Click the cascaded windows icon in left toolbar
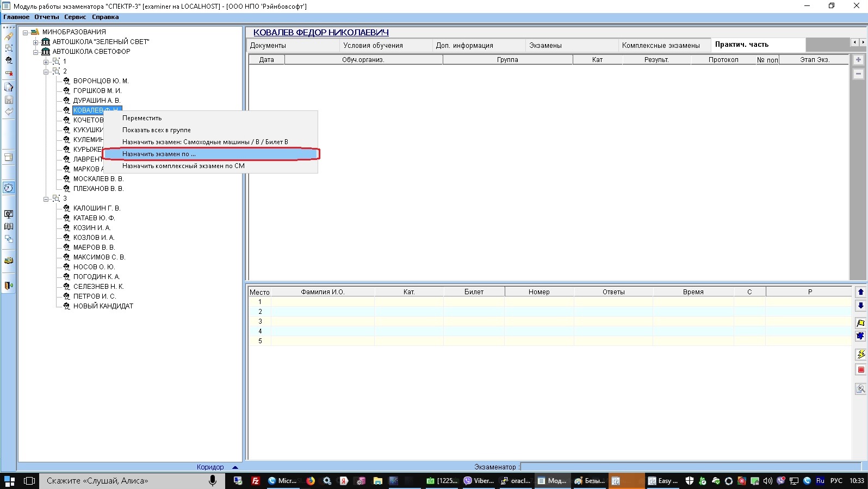This screenshot has height=489, width=868. tap(9, 239)
